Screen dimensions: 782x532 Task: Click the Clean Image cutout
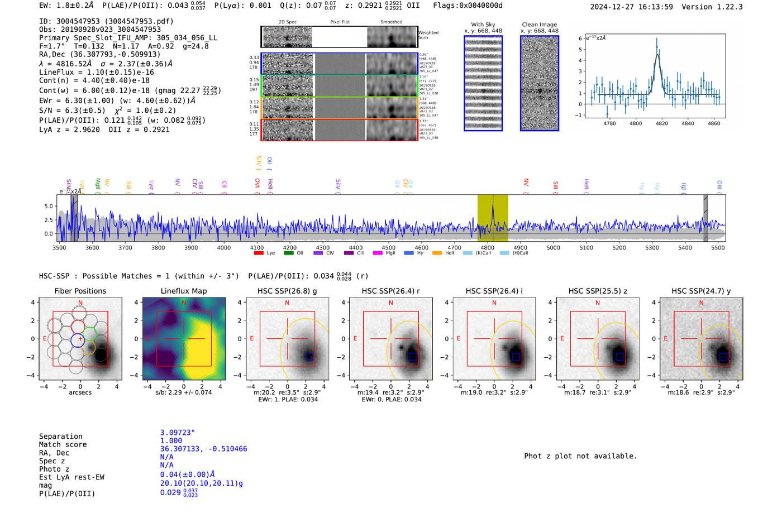pyautogui.click(x=540, y=83)
